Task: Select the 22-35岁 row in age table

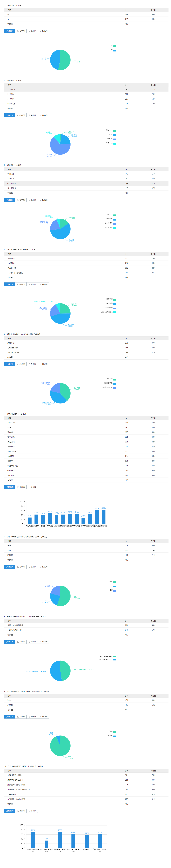Action: coord(86,94)
